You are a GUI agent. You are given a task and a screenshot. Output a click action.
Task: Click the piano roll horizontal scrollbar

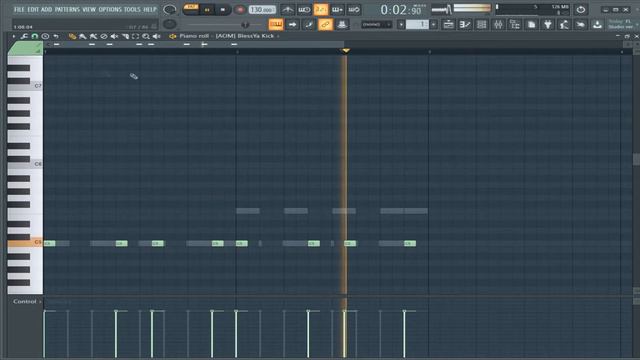pos(194,44)
